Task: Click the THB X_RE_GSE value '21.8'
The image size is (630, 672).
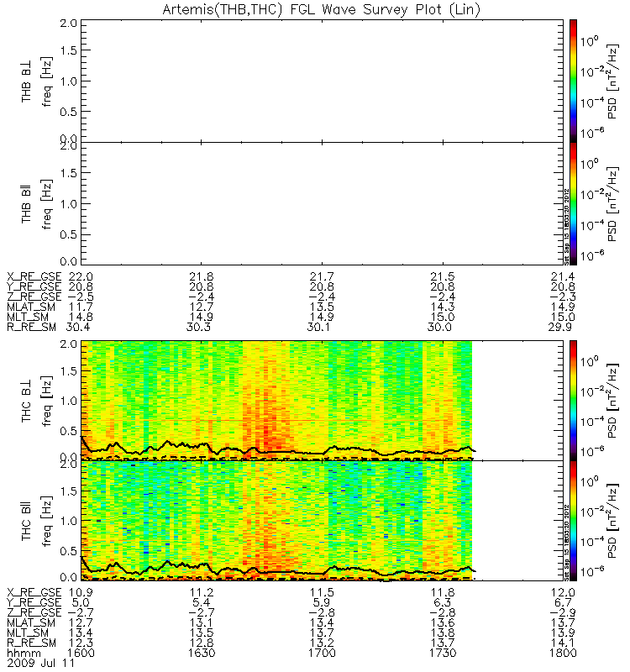Action: point(202,276)
